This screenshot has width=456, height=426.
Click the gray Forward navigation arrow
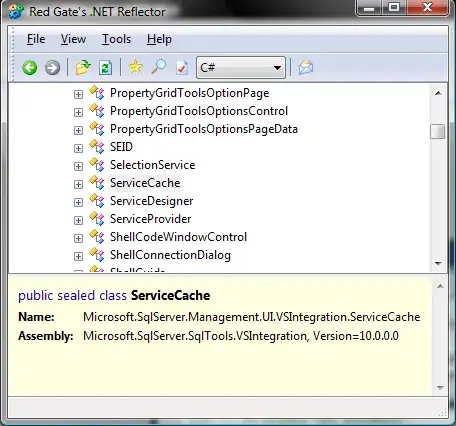coord(52,68)
